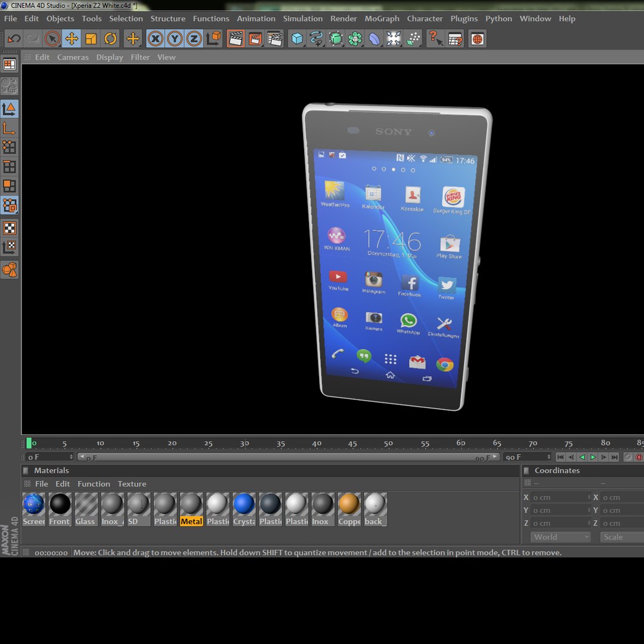Open the particle emitter icon
Image resolution: width=644 pixels, height=644 pixels.
(x=413, y=39)
